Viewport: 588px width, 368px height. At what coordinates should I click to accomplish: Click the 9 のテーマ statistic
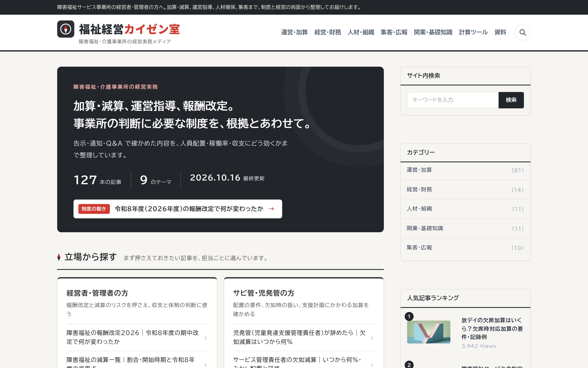tap(156, 180)
